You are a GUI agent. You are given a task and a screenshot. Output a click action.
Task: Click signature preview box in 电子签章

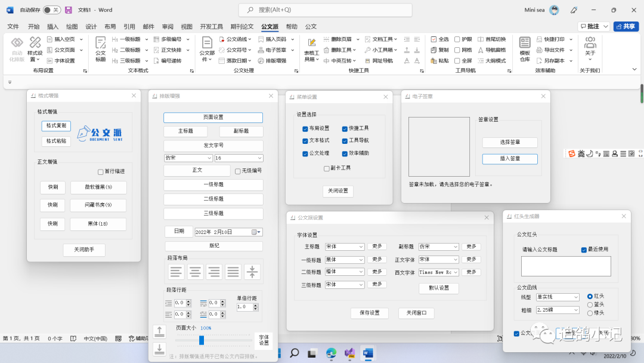point(439,147)
